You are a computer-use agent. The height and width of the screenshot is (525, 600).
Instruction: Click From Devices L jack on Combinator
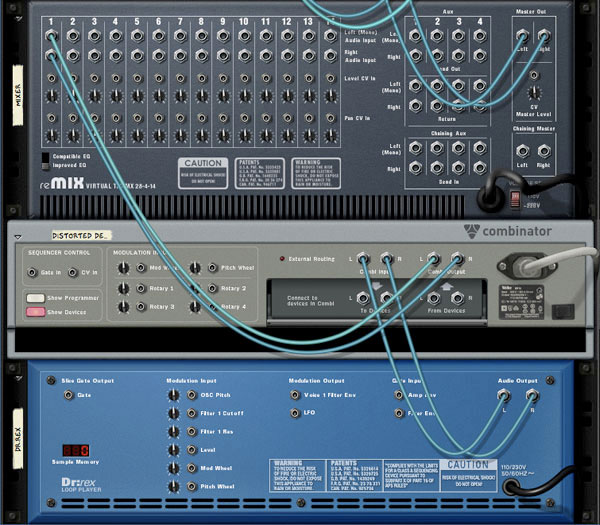[433, 298]
